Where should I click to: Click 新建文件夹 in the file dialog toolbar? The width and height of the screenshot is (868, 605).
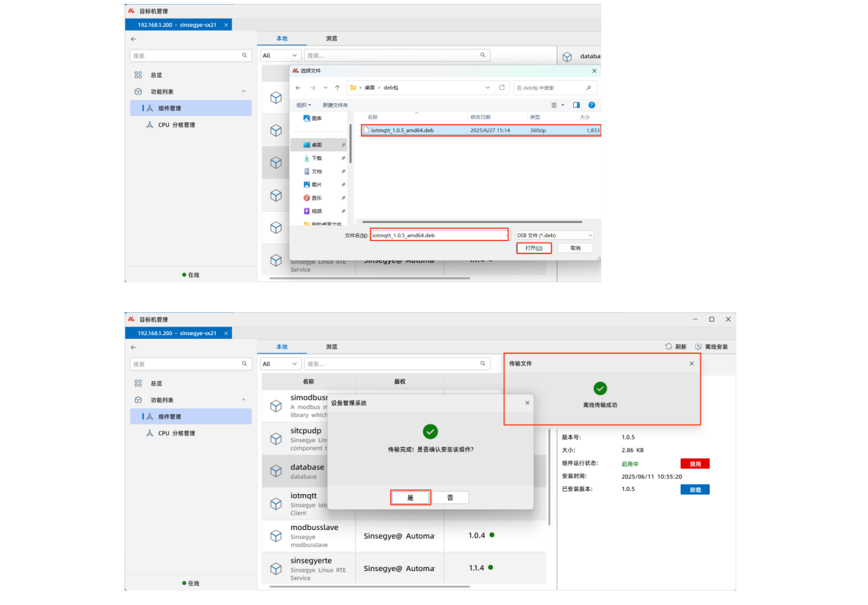[x=335, y=105]
